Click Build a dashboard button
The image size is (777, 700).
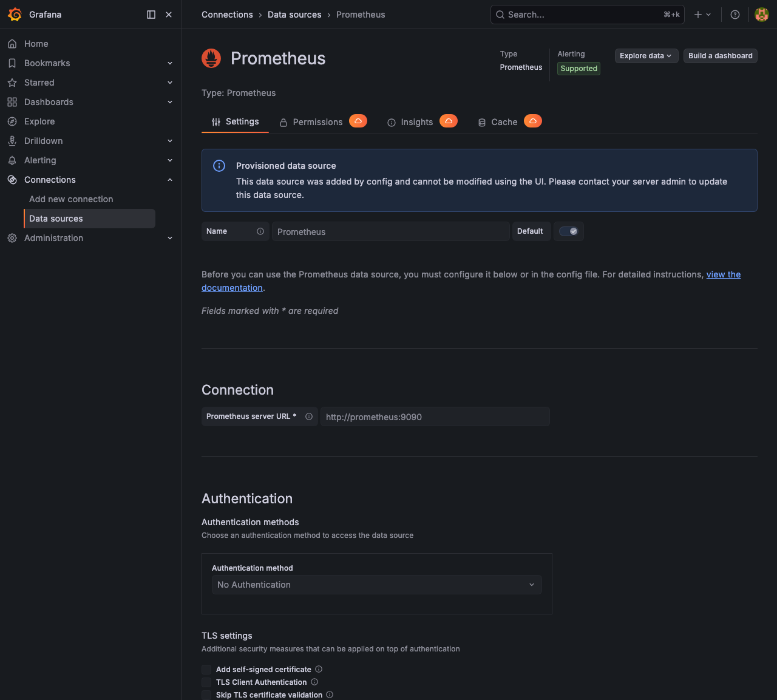click(x=721, y=56)
